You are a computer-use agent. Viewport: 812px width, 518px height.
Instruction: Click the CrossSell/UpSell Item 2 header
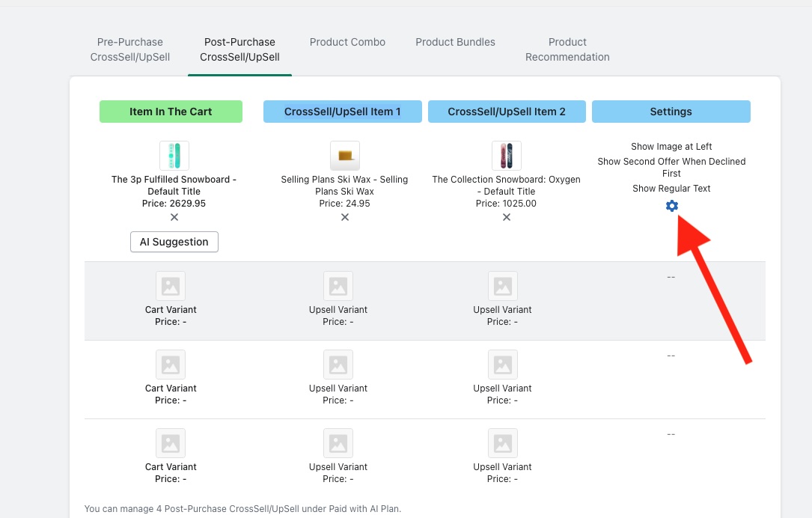coord(507,112)
